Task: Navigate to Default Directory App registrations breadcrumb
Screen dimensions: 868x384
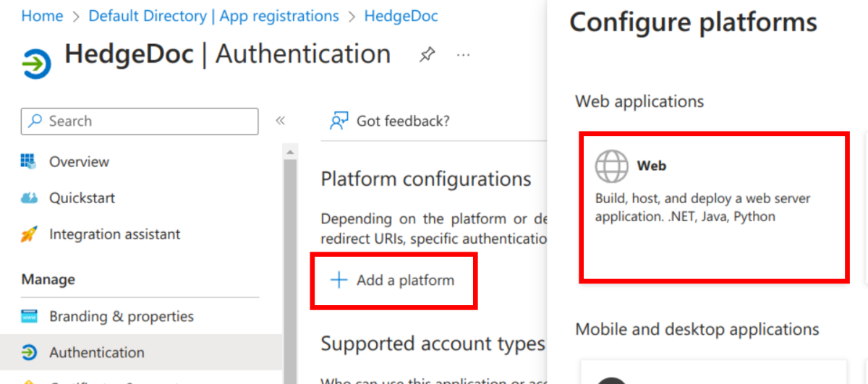Action: [213, 16]
